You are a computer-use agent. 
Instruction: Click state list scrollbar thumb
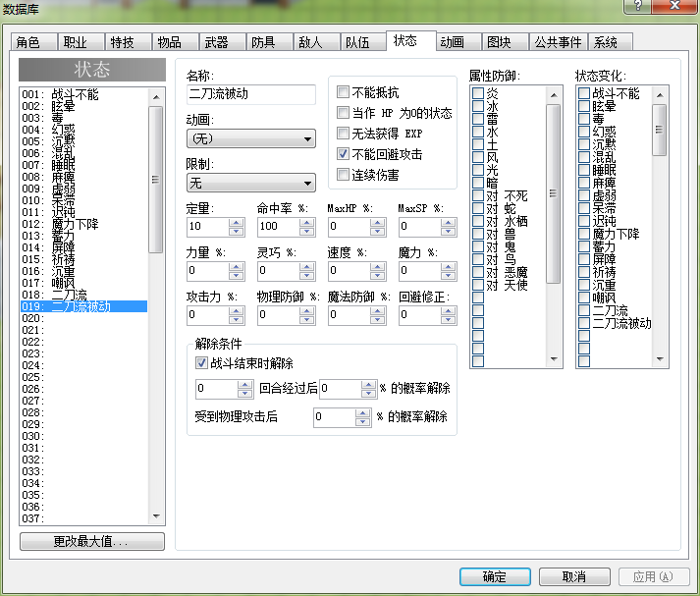pos(156,180)
